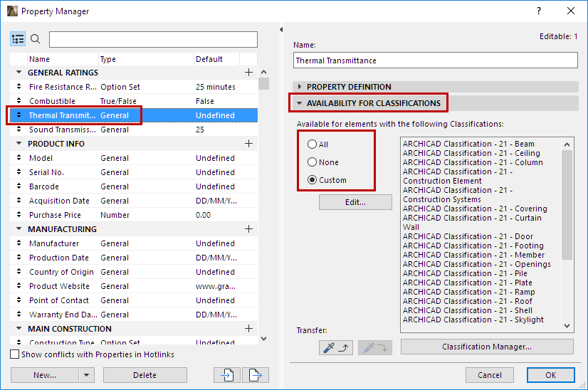Image resolution: width=588 pixels, height=390 pixels.
Task: Grab the reorder handle of Model row
Action: click(19, 158)
